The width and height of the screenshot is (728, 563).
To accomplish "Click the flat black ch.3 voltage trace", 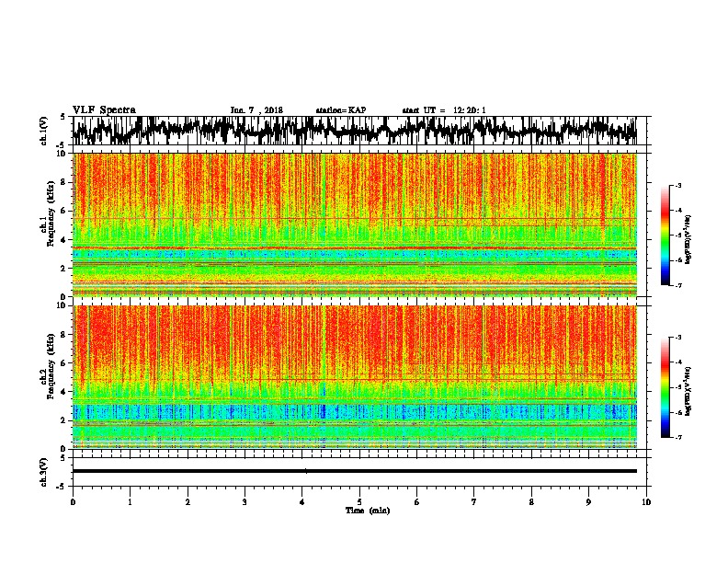I will tap(355, 471).
